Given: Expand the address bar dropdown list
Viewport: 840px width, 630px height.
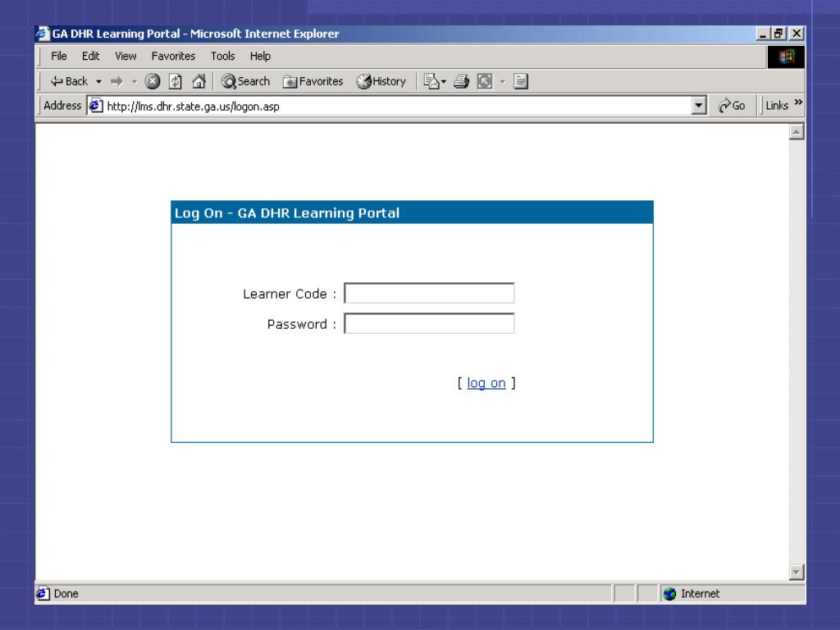Looking at the screenshot, I should point(699,106).
